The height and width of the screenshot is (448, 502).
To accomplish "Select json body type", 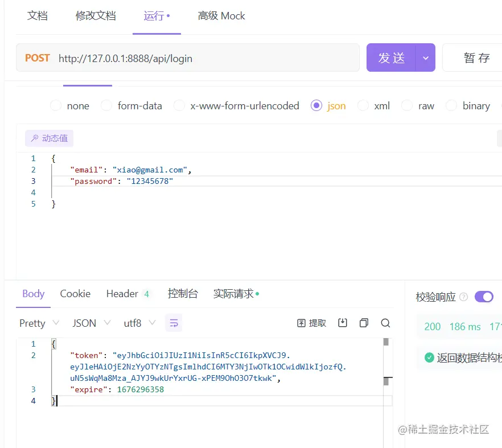I will tap(328, 105).
